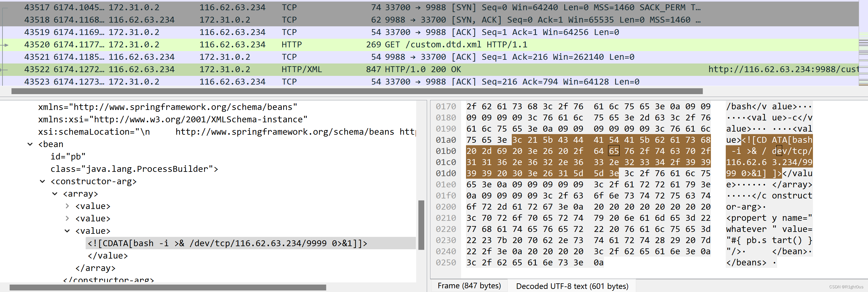Click ASCII text "116.62.6" in hex pane
Image resolution: width=868 pixels, height=292 pixels.
point(746,162)
